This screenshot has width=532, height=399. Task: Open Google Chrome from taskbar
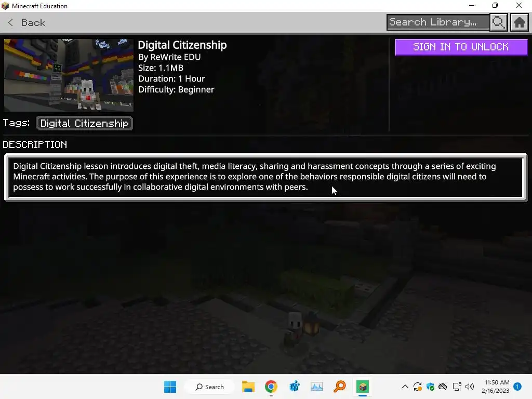coord(271,387)
